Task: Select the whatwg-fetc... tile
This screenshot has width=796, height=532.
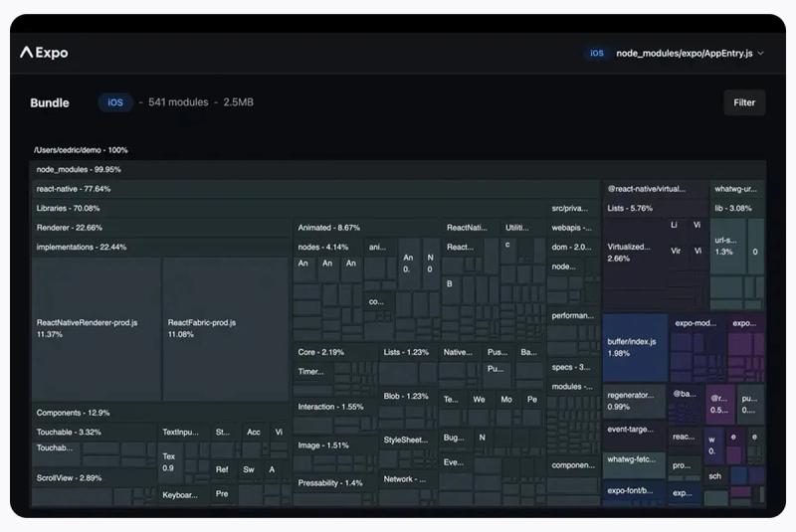Action: tap(634, 465)
